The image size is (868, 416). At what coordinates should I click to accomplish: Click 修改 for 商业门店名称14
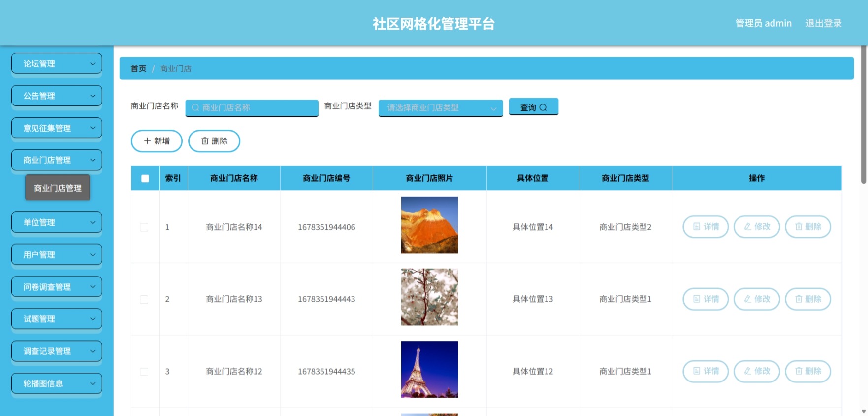click(x=757, y=227)
